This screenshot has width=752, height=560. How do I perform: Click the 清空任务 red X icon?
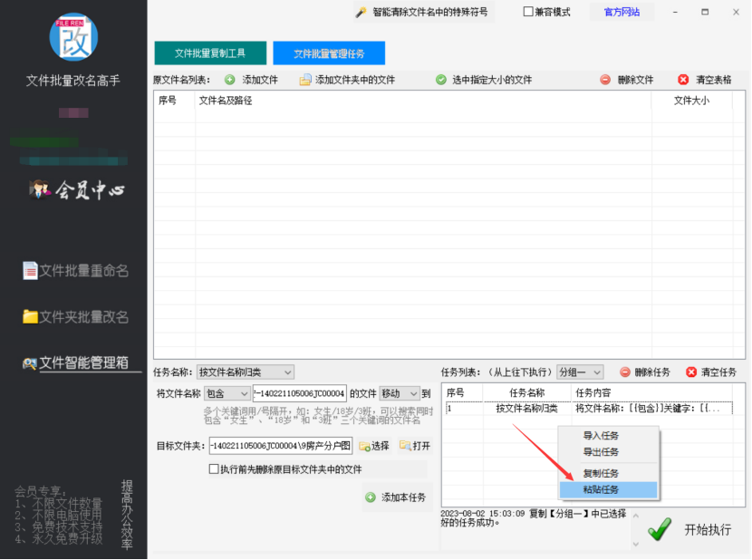point(691,372)
